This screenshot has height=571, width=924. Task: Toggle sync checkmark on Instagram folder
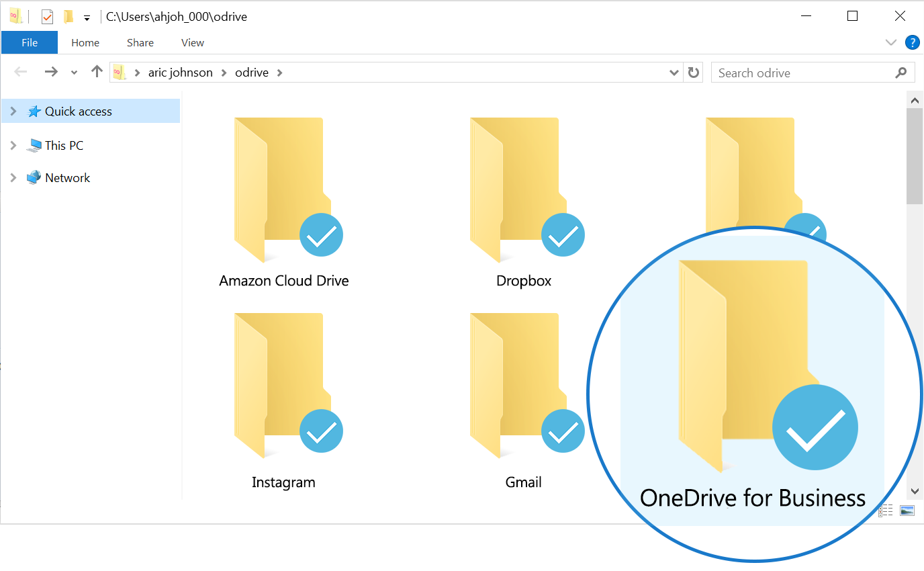pos(321,431)
